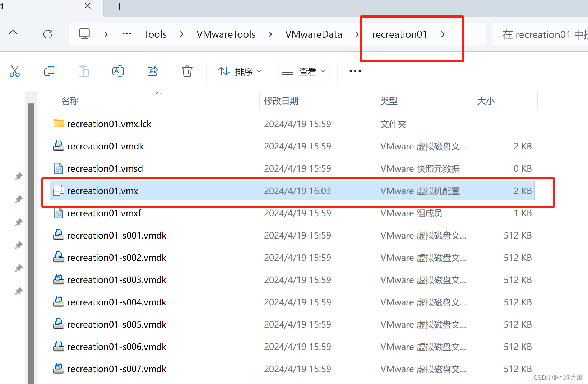
Task: Open the View (查看) dropdown
Action: 304,71
